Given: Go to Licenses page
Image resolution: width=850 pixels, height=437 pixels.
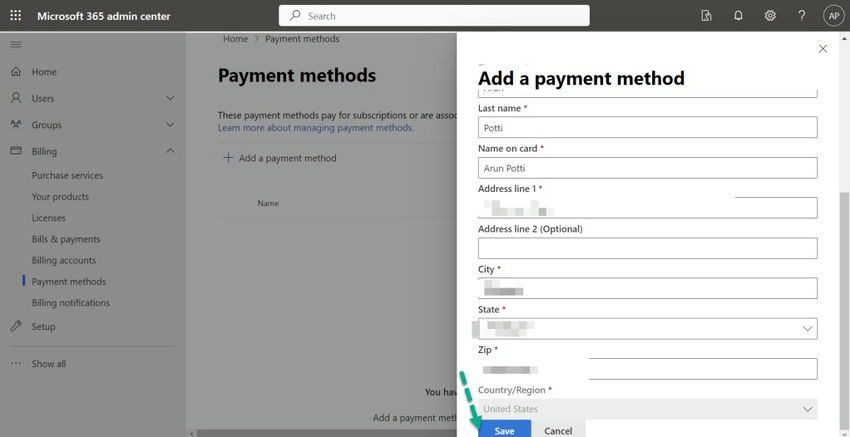Looking at the screenshot, I should (49, 218).
